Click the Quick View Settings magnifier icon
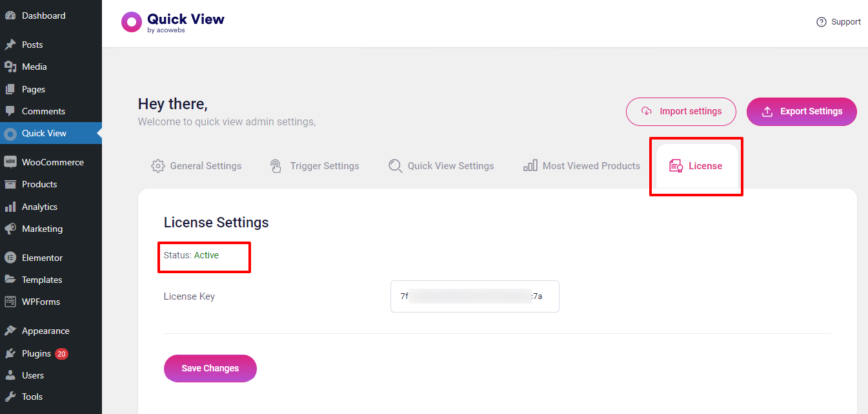Viewport: 868px width, 414px height. tap(396, 166)
